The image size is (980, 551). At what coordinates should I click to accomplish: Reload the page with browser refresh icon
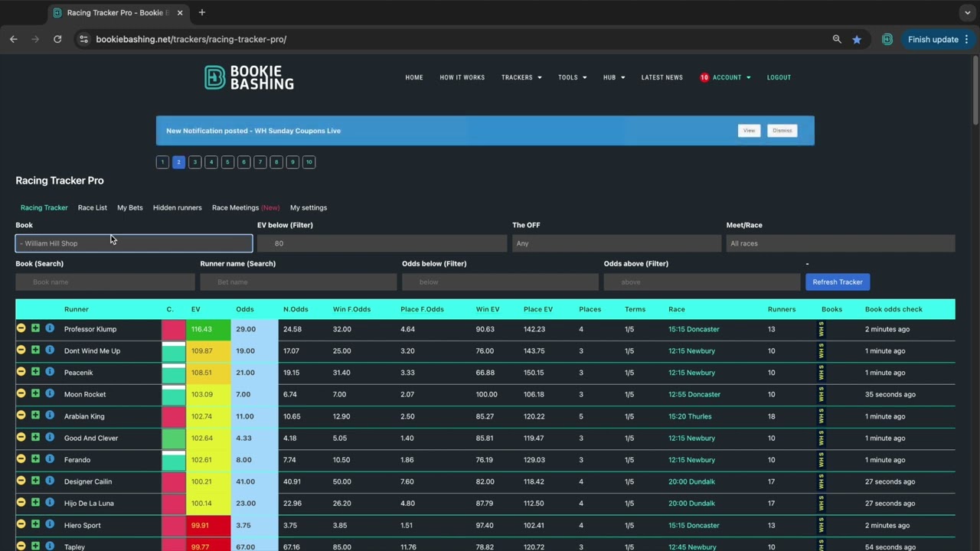tap(57, 39)
